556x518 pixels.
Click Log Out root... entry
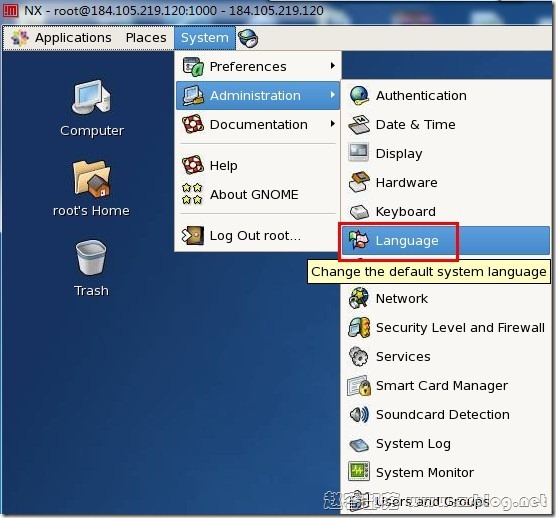258,235
